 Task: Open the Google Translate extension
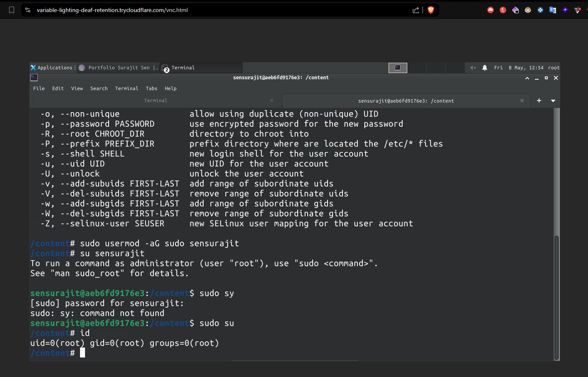click(x=553, y=10)
